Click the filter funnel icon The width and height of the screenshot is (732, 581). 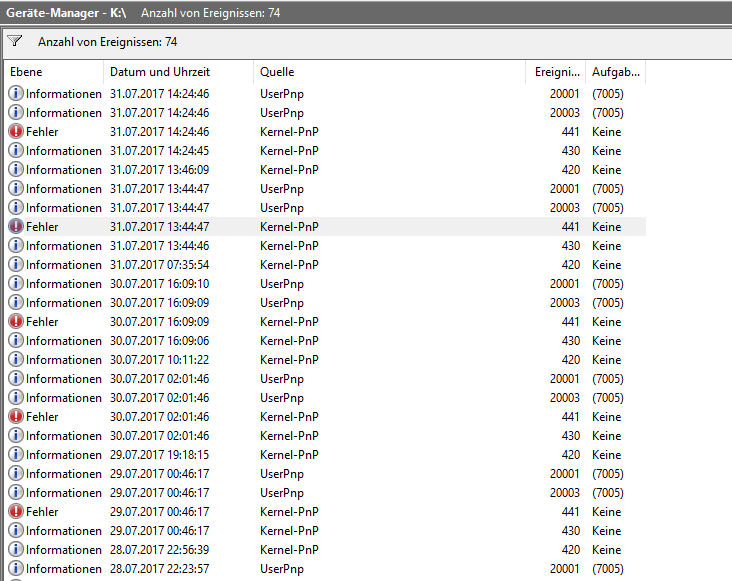(x=15, y=41)
